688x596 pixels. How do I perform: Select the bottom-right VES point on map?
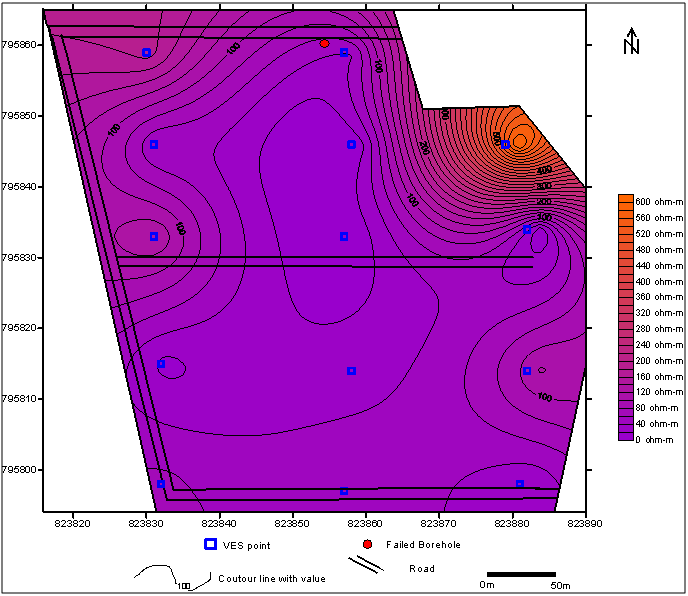click(520, 484)
